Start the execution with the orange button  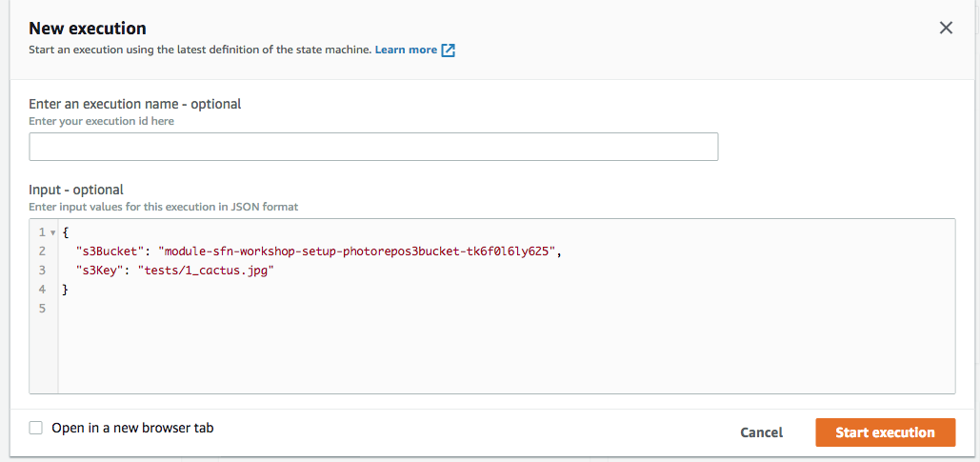[885, 432]
